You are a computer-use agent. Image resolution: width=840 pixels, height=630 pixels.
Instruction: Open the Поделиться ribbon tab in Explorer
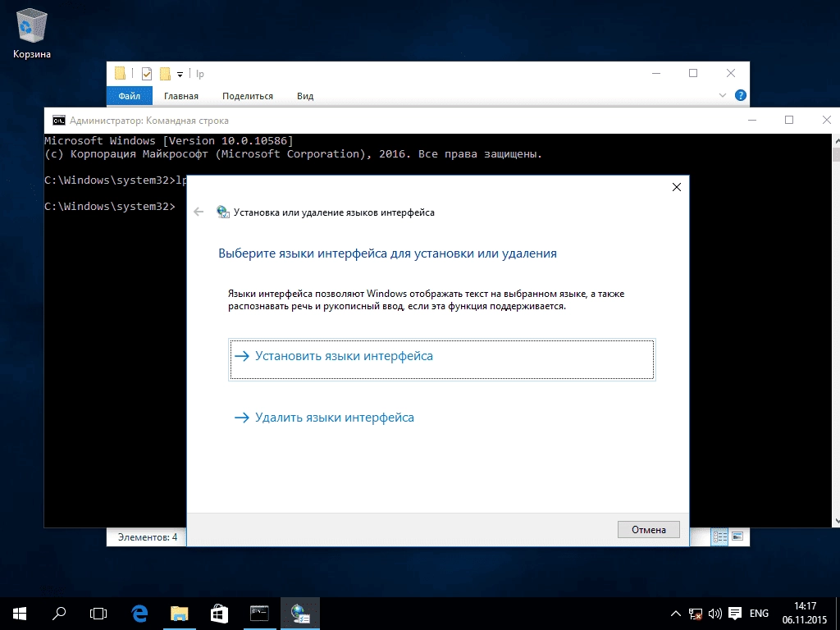(x=248, y=96)
